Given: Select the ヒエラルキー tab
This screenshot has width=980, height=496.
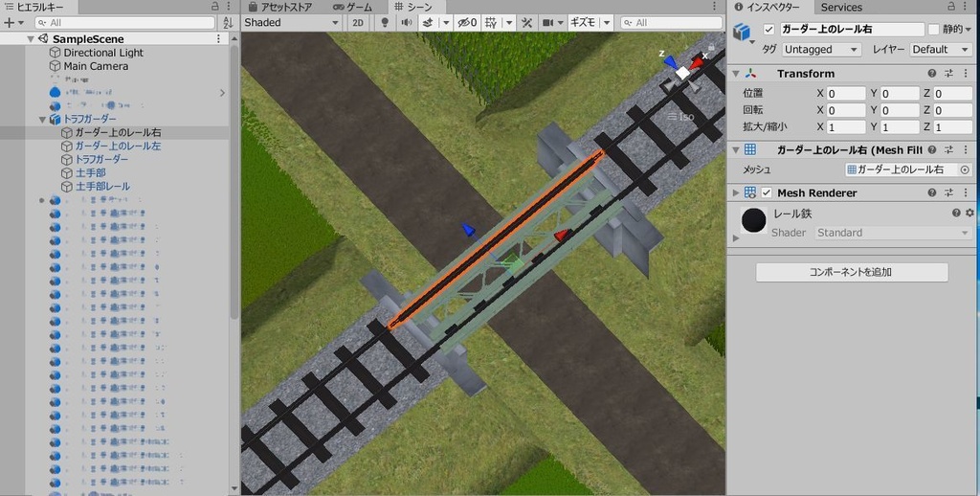Looking at the screenshot, I should tap(34, 7).
